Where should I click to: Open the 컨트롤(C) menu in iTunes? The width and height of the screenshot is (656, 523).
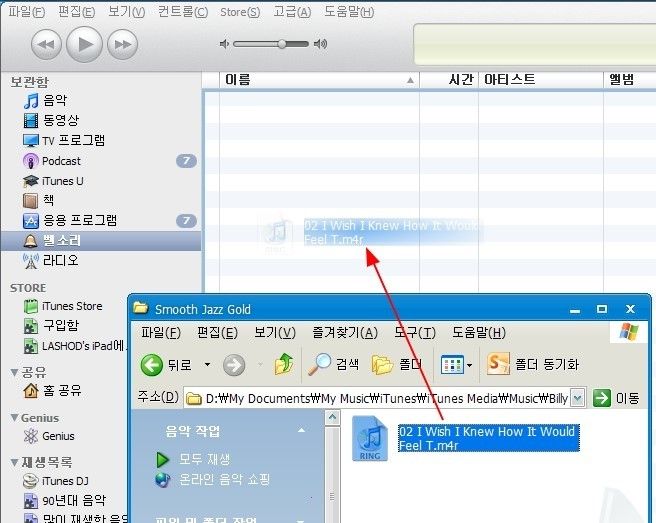pos(183,12)
